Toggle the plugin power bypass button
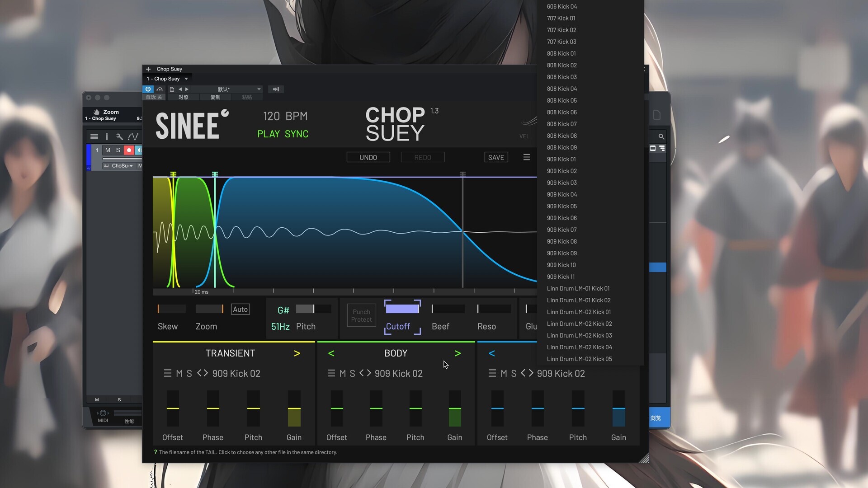This screenshot has width=868, height=488. pyautogui.click(x=148, y=89)
